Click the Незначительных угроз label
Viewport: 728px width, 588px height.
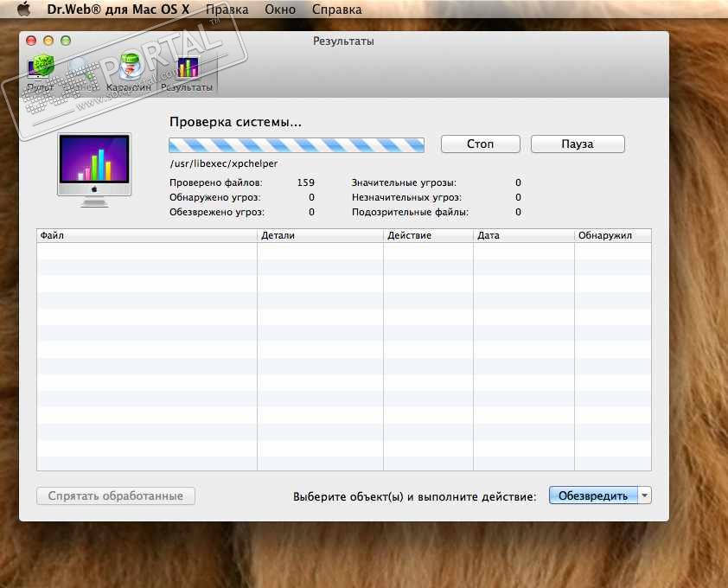406,197
